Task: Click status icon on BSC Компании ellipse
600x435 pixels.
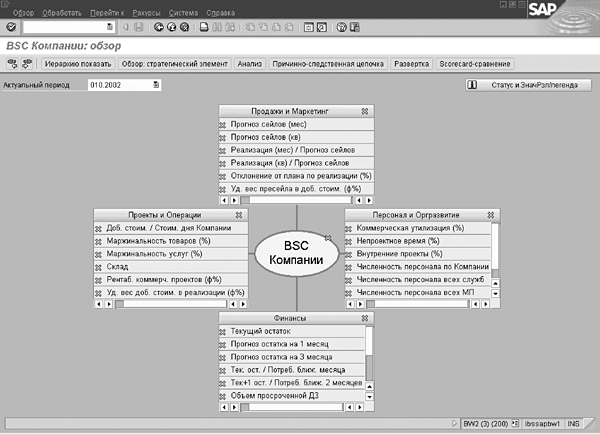Action: tap(328, 238)
